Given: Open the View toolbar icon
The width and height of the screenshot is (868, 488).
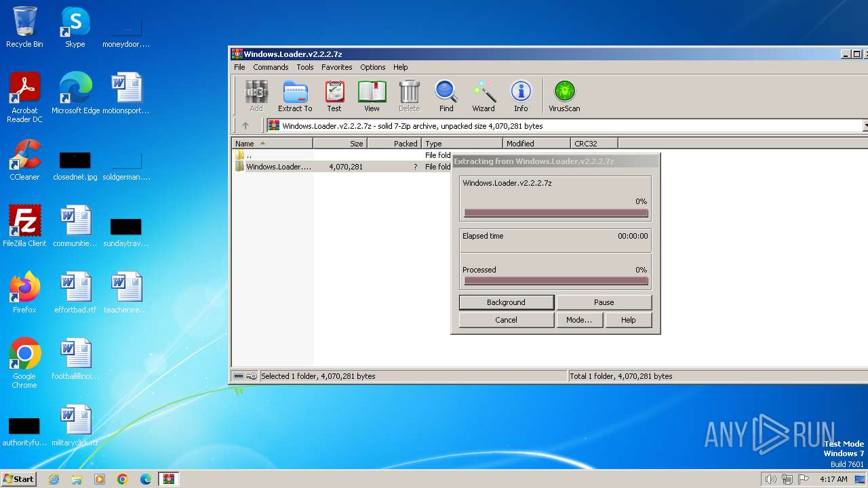Looking at the screenshot, I should point(372,96).
